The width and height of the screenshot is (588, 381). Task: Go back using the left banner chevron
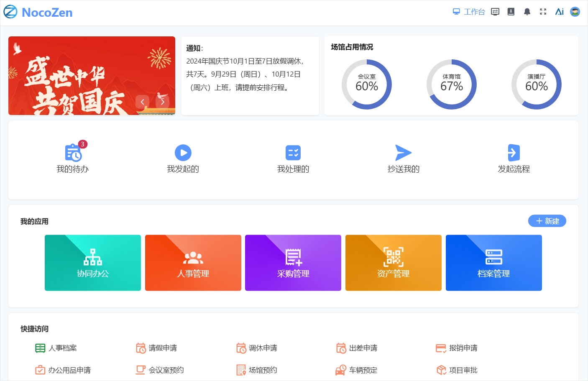click(x=142, y=102)
